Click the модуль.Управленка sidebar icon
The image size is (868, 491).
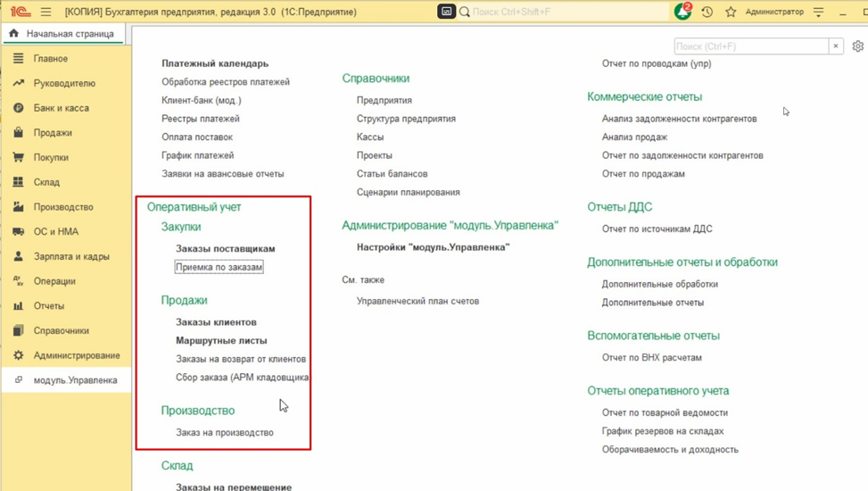(19, 380)
